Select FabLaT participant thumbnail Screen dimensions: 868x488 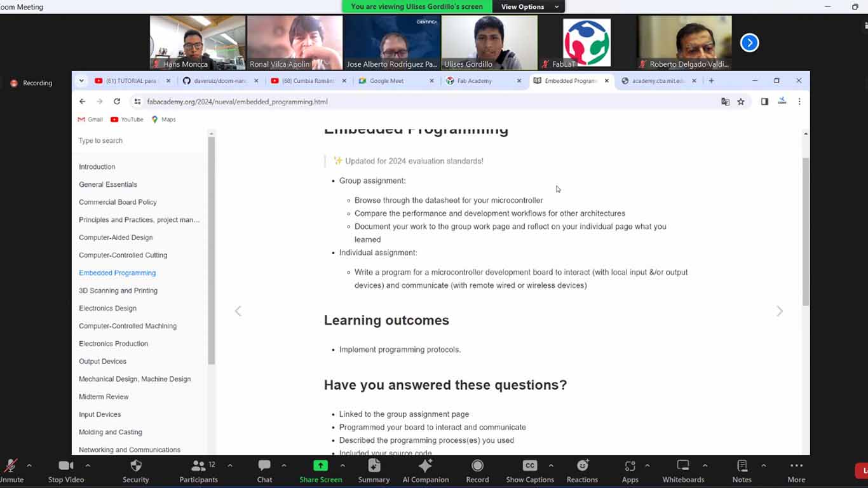tap(587, 43)
